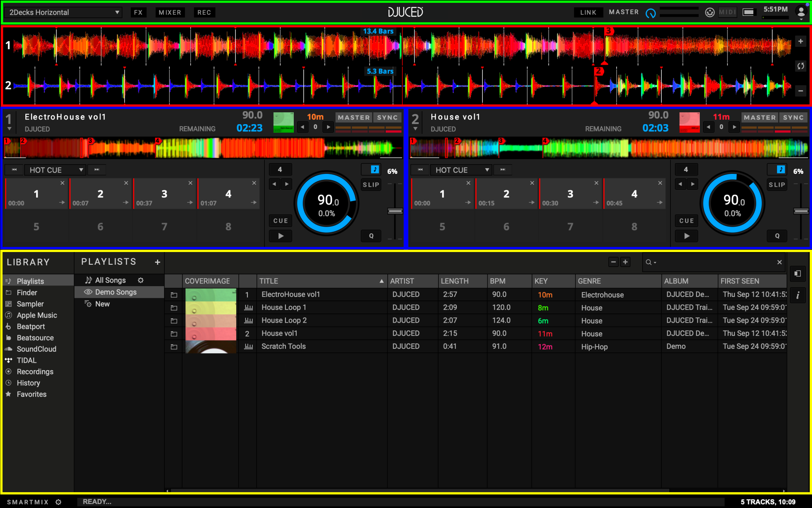
Task: Add a new playlist with plus icon
Action: pos(157,262)
